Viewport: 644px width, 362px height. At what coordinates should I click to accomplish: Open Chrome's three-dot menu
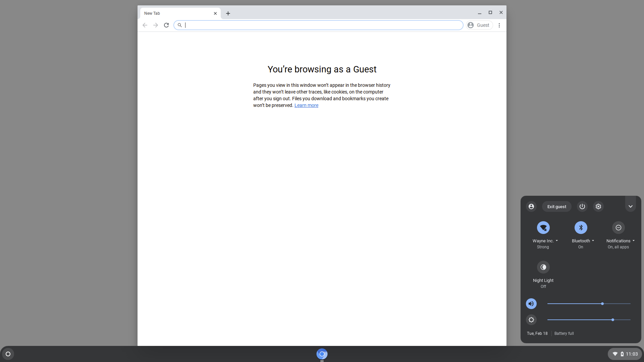499,25
